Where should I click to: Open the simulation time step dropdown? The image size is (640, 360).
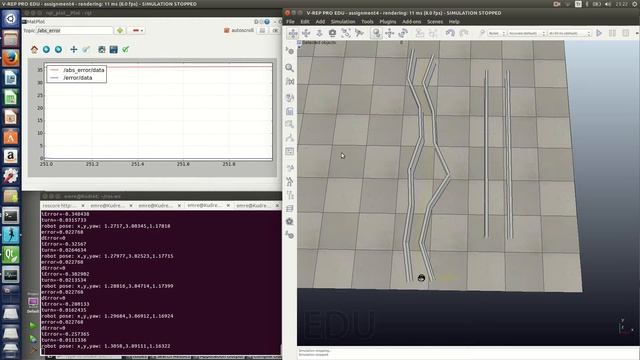pos(569,33)
